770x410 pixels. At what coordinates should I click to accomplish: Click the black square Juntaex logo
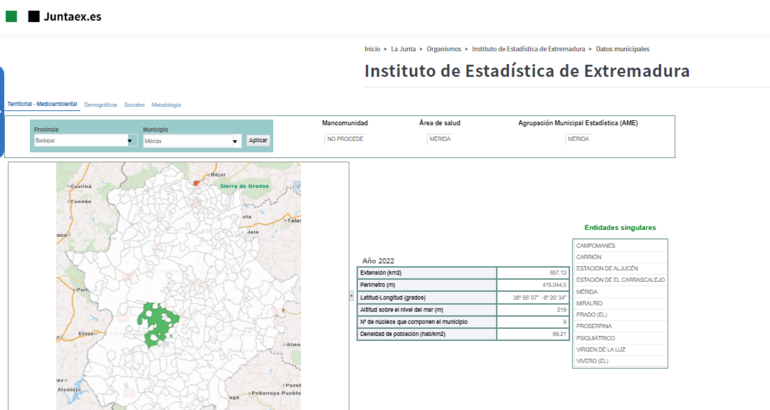coord(34,17)
